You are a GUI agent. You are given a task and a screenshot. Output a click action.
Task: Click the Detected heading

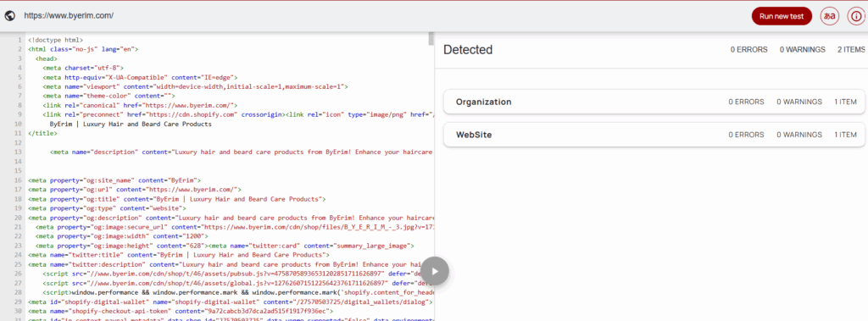click(x=468, y=50)
